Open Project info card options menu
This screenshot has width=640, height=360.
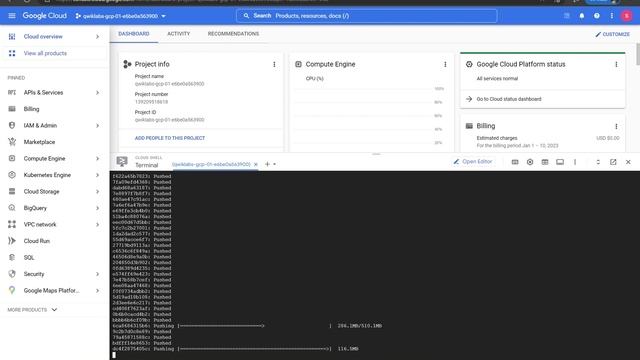pyautogui.click(x=274, y=64)
